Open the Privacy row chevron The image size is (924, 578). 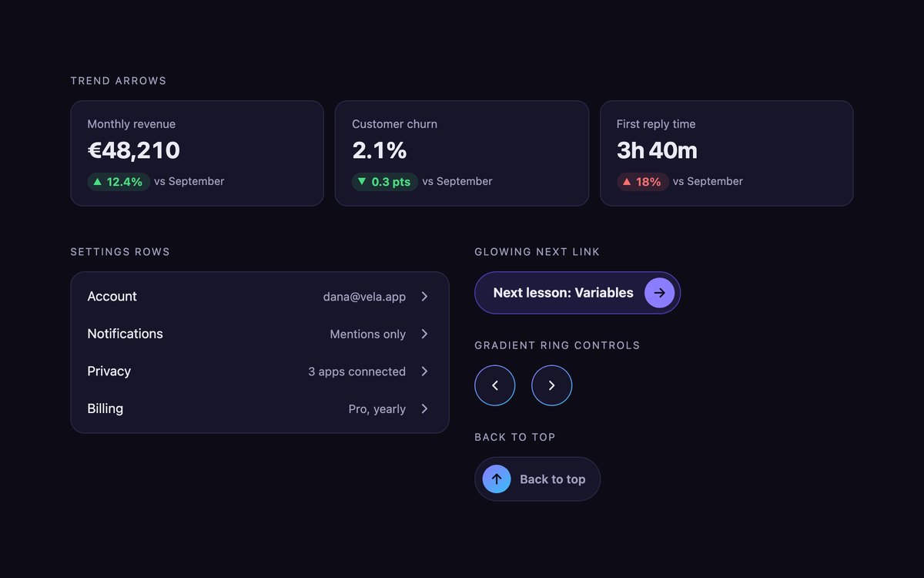(424, 371)
